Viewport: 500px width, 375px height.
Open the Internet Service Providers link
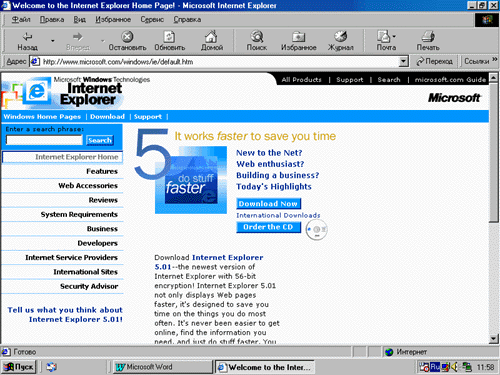71,257
